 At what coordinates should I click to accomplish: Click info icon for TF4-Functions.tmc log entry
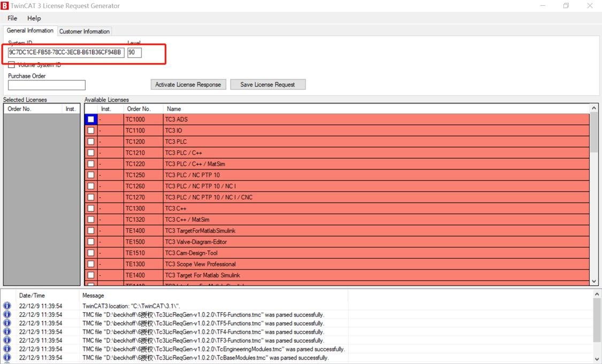pyautogui.click(x=7, y=332)
